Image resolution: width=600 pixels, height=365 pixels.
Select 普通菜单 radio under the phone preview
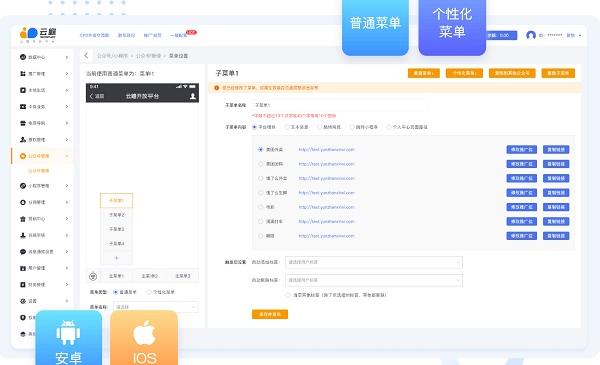coord(116,292)
